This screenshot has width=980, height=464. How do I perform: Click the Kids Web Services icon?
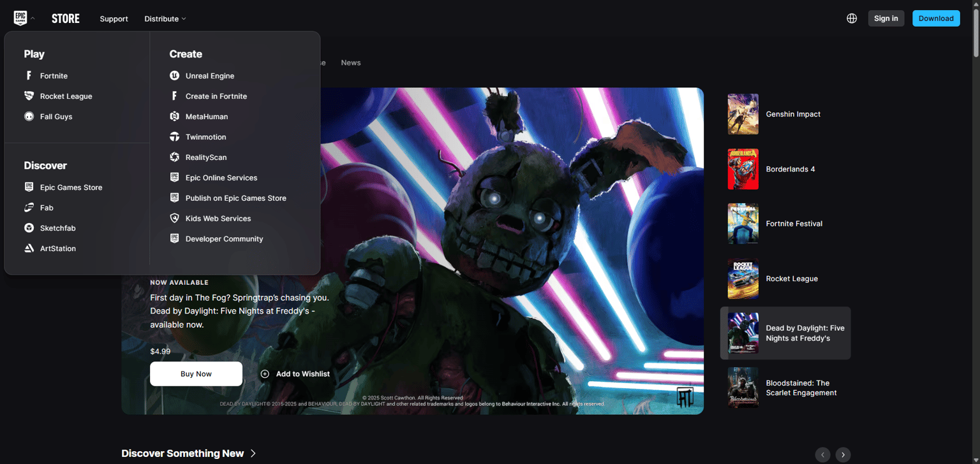(x=174, y=219)
